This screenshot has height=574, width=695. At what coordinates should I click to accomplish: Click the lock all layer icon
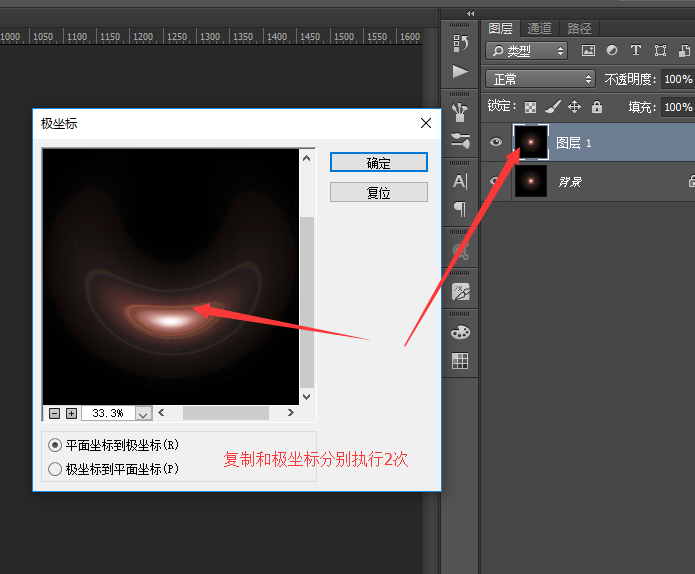click(x=597, y=107)
